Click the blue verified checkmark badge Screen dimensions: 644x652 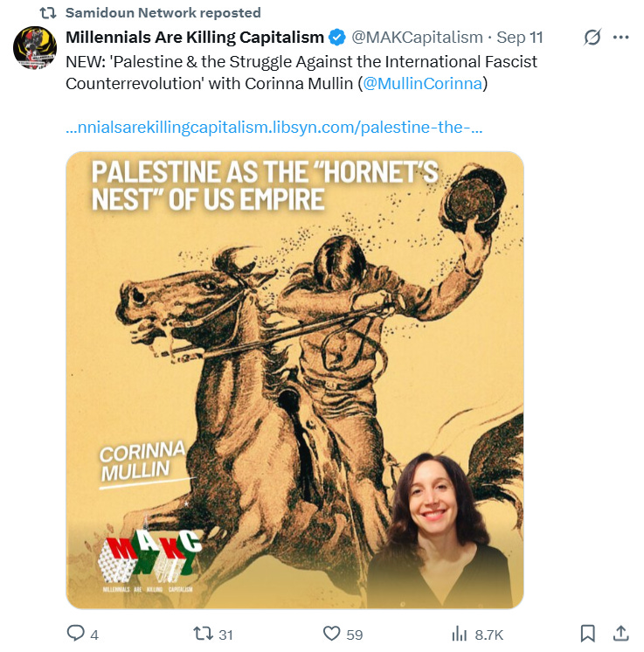[336, 38]
